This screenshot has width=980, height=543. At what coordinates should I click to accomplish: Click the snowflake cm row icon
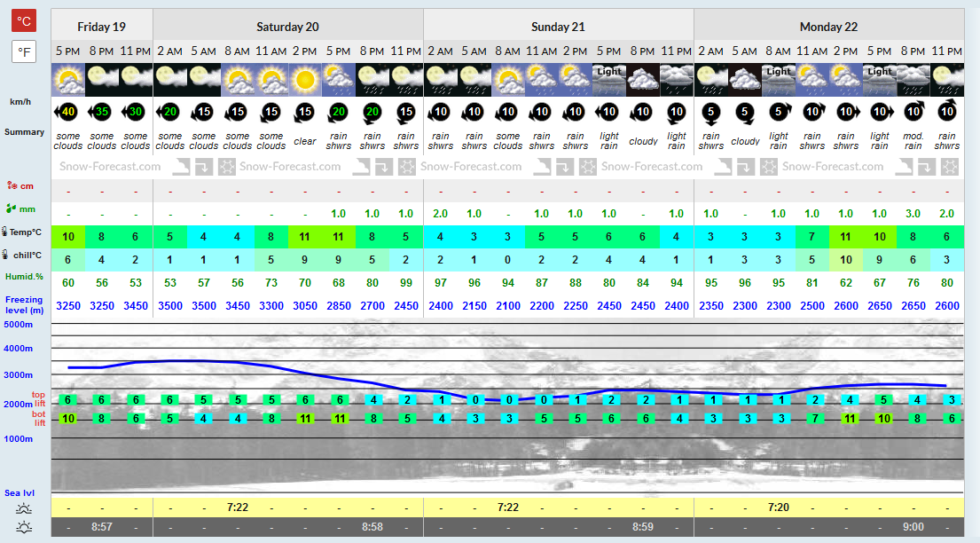12,185
